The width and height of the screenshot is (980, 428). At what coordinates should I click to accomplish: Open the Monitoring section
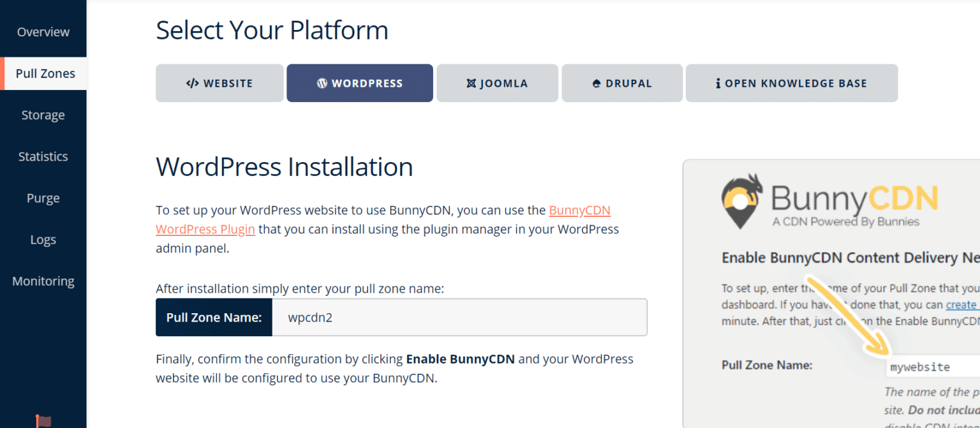tap(43, 281)
